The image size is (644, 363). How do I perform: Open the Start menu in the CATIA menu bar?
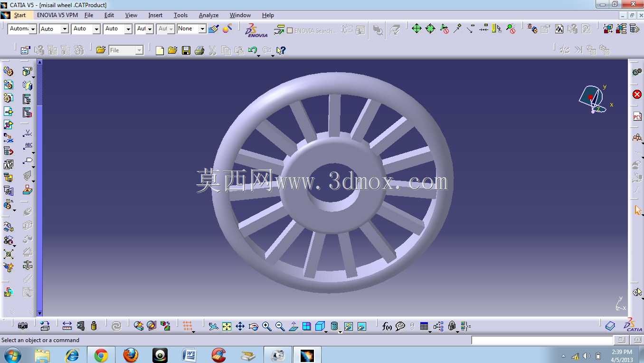(20, 15)
